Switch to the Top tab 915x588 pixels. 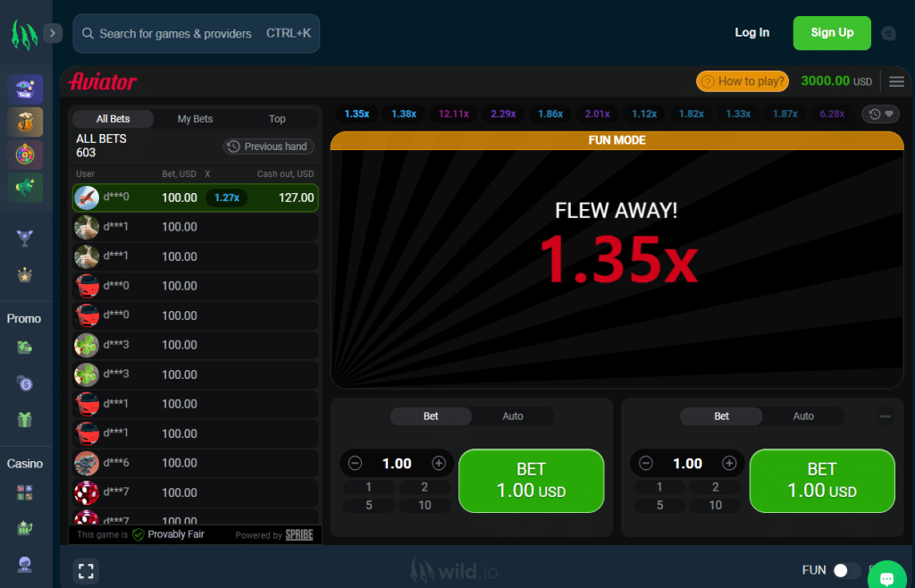pos(277,119)
